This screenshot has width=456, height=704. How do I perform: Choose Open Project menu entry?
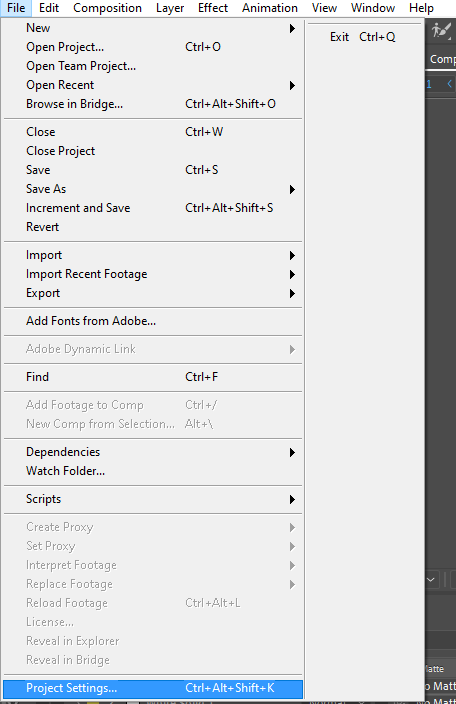click(x=153, y=47)
